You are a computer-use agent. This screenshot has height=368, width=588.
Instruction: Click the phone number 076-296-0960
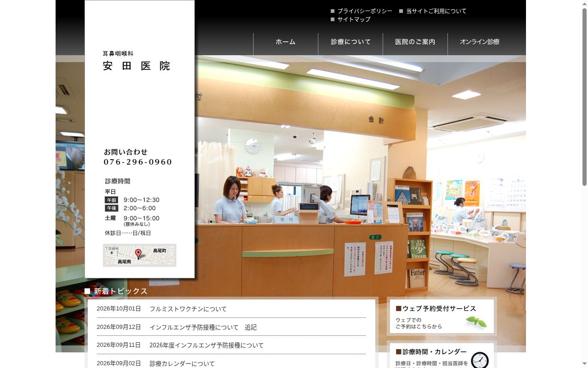click(138, 162)
